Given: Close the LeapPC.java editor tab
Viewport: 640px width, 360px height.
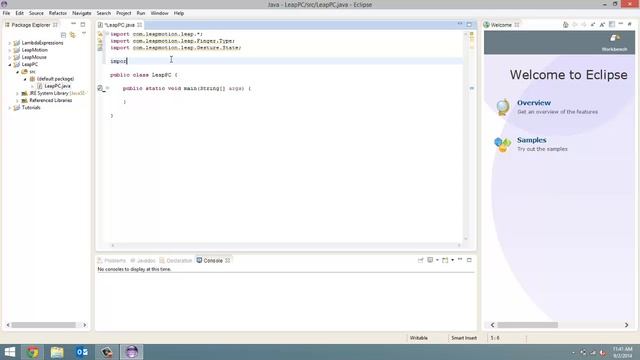Looking at the screenshot, I should [x=140, y=25].
